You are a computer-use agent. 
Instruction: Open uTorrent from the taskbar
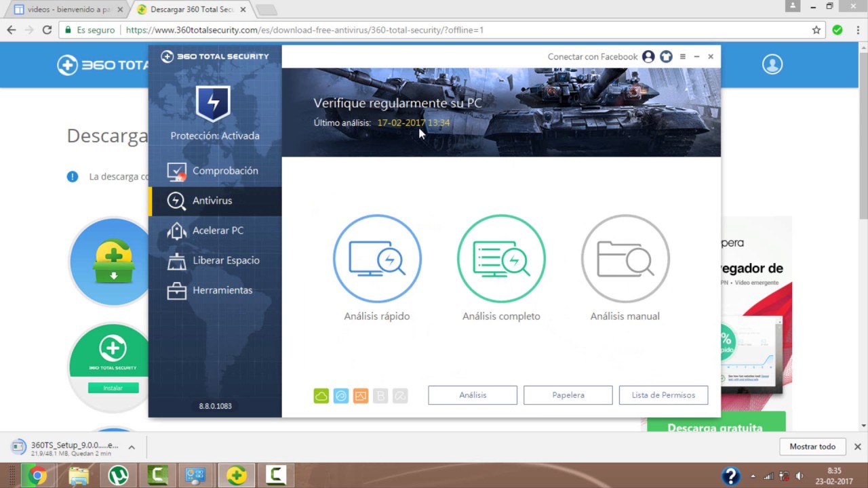[x=119, y=476]
